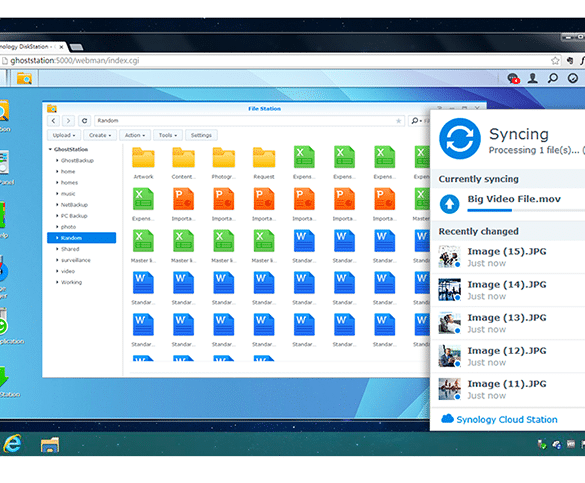Screen dimensions: 585x483
Task: Click upload arrow icon beside Big Video File.mov
Action: tap(450, 204)
